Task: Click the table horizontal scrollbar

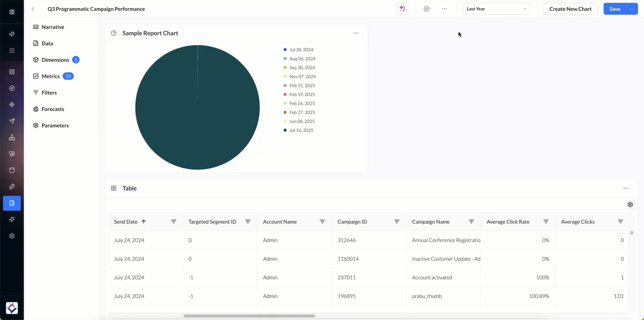Action: pyautogui.click(x=249, y=316)
